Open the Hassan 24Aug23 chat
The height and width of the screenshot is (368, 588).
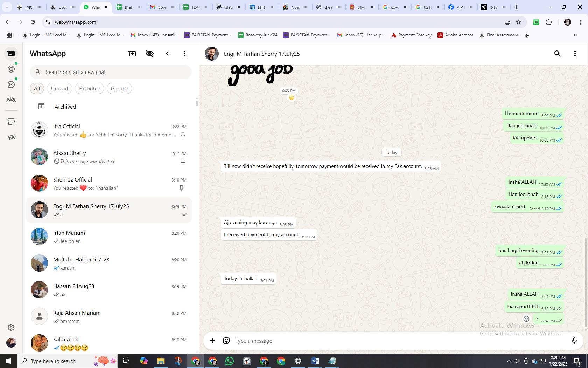click(x=109, y=290)
